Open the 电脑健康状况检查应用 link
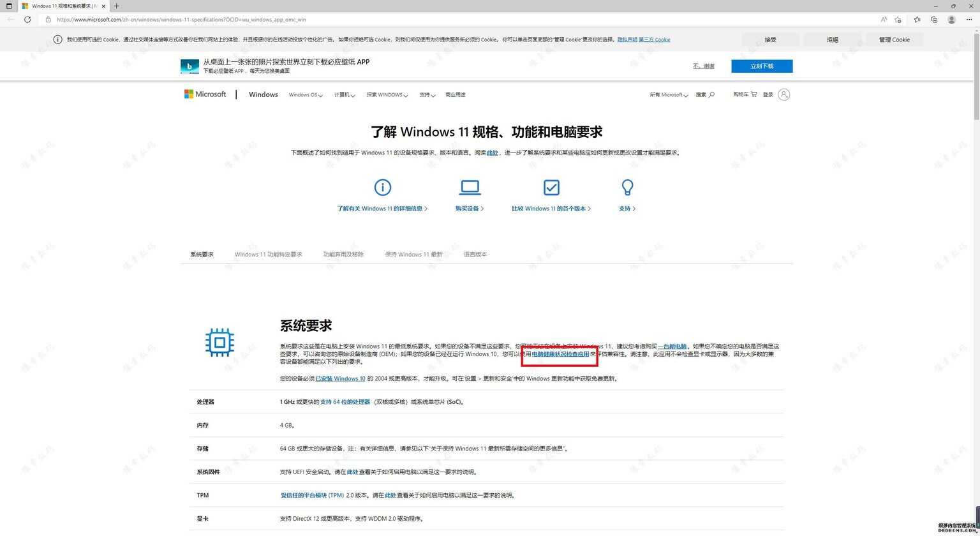This screenshot has height=536, width=980. coord(560,354)
